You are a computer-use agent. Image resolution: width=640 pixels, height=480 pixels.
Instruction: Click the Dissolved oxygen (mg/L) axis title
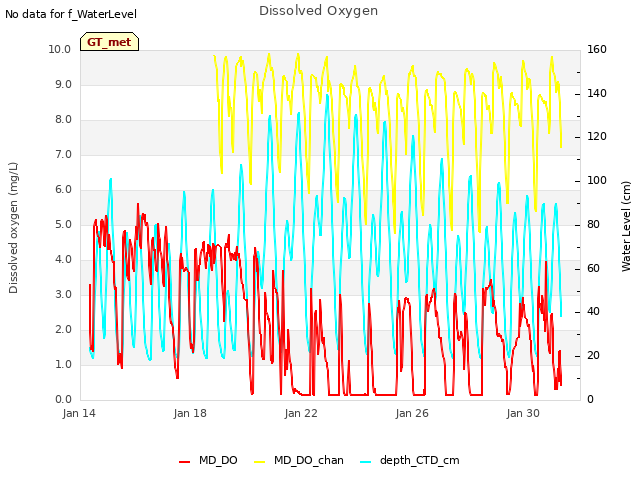pyautogui.click(x=13, y=228)
